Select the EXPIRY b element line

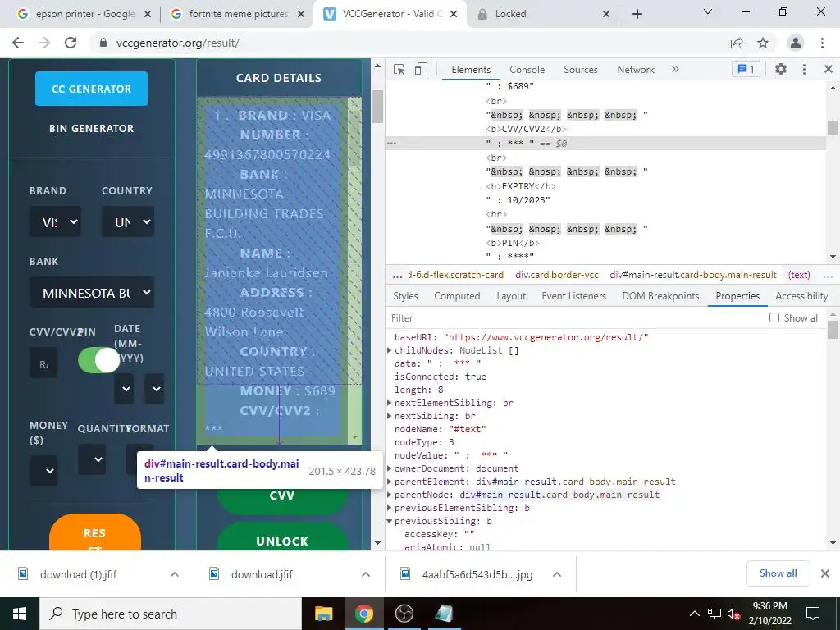[x=521, y=186]
